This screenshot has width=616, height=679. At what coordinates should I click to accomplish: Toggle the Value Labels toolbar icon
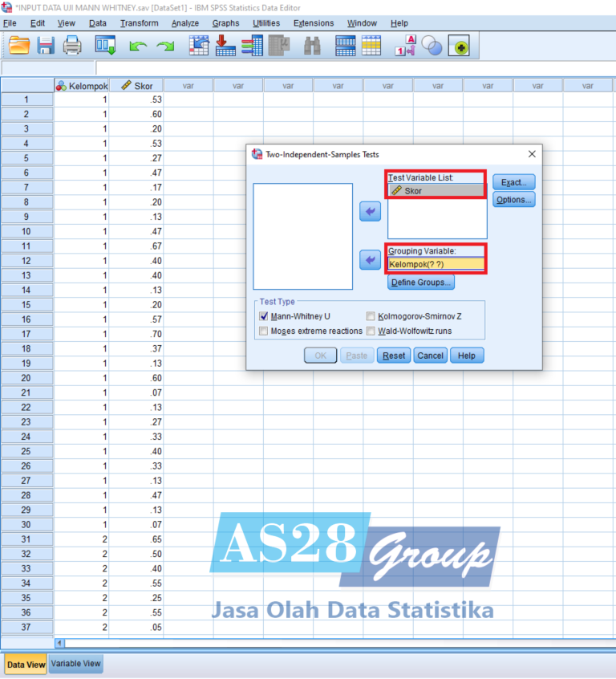pyautogui.click(x=406, y=47)
